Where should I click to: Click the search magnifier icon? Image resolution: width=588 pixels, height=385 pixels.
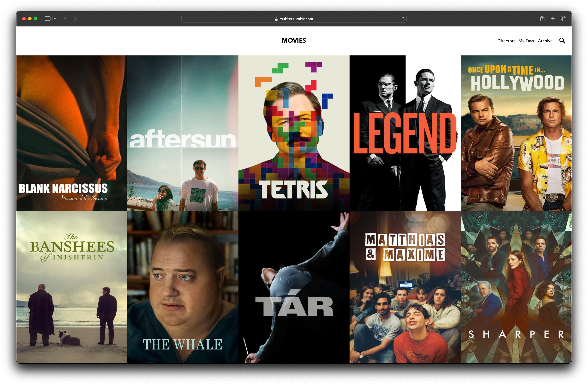pos(562,41)
